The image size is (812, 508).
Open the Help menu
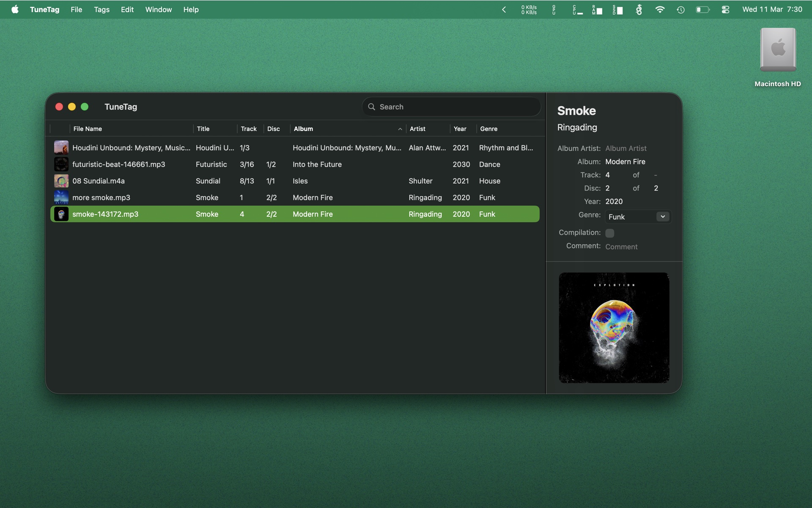[x=191, y=9]
